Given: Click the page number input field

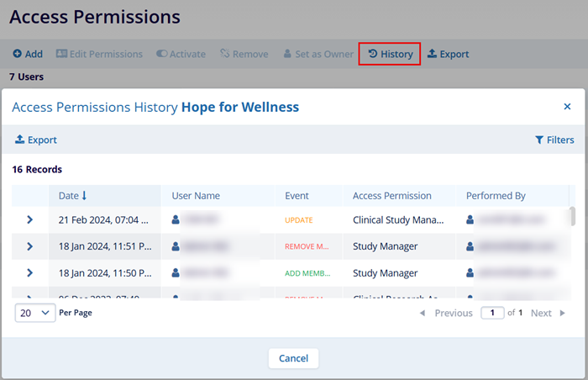Looking at the screenshot, I should tap(491, 313).
